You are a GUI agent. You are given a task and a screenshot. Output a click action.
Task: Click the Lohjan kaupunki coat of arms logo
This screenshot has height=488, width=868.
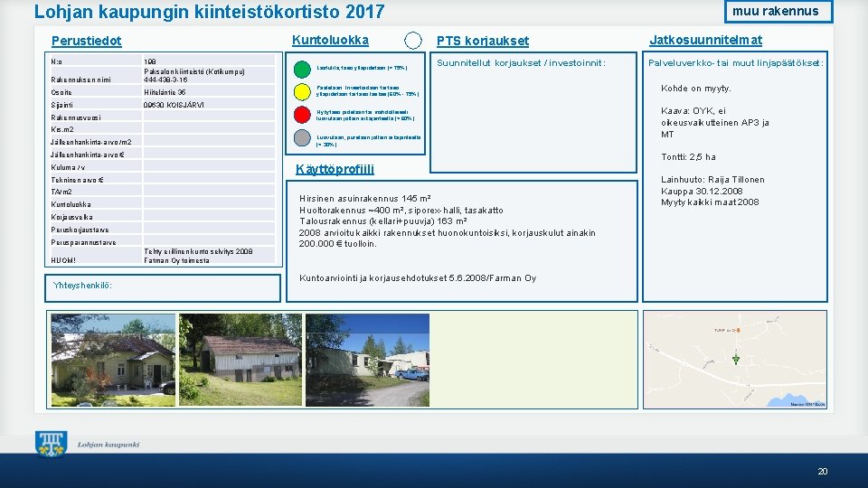tap(51, 444)
